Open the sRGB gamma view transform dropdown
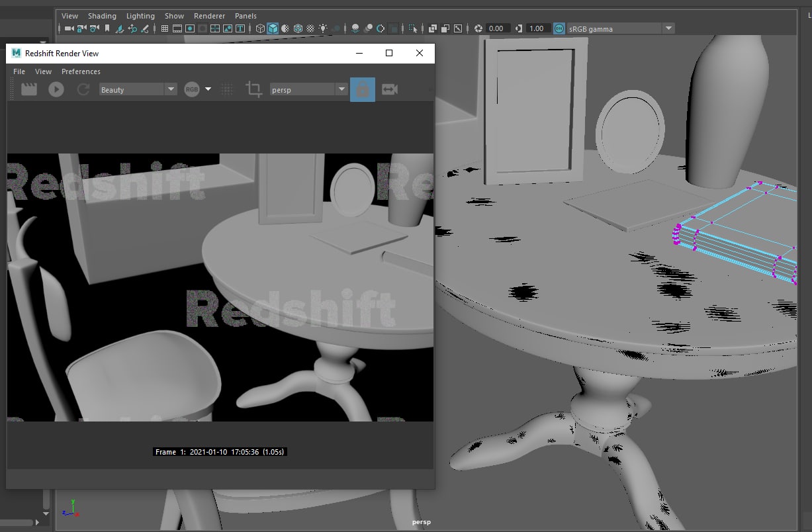Screen dimensions: 812x532 pyautogui.click(x=621, y=28)
